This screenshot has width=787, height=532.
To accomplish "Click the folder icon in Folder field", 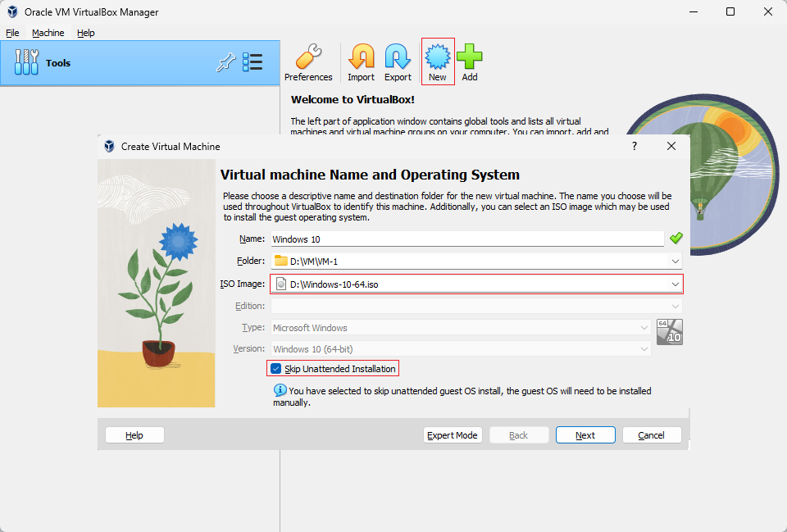I will [x=281, y=261].
